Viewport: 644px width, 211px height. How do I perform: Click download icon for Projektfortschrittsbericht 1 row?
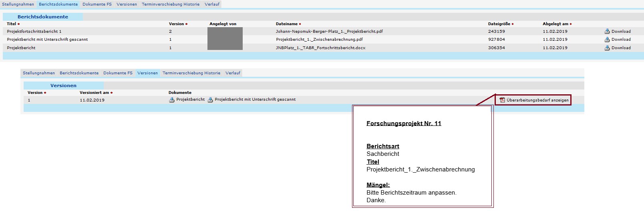click(607, 31)
